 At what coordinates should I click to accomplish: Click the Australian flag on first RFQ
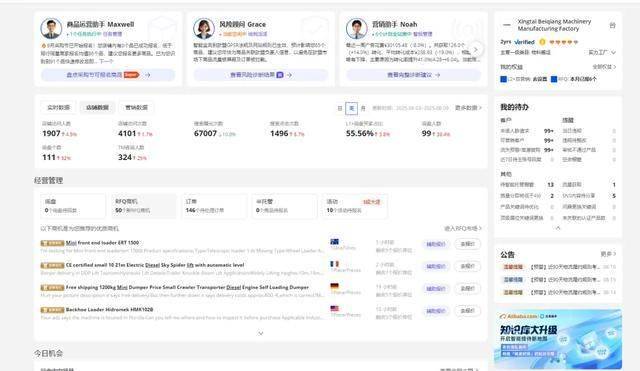(x=335, y=242)
